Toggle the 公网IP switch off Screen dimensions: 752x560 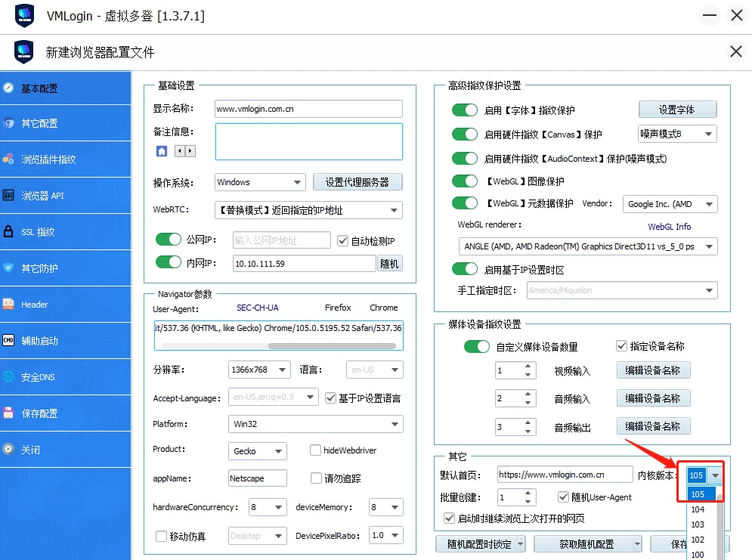169,240
